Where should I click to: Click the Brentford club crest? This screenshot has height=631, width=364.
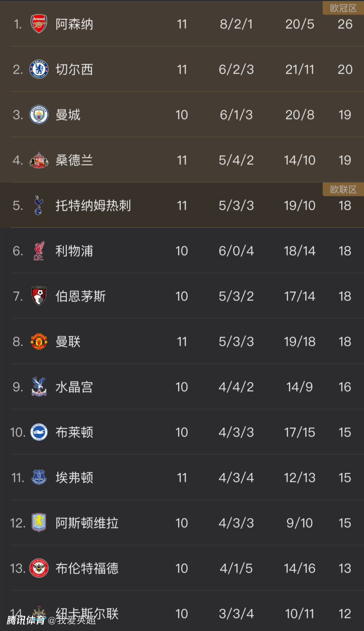(x=39, y=568)
